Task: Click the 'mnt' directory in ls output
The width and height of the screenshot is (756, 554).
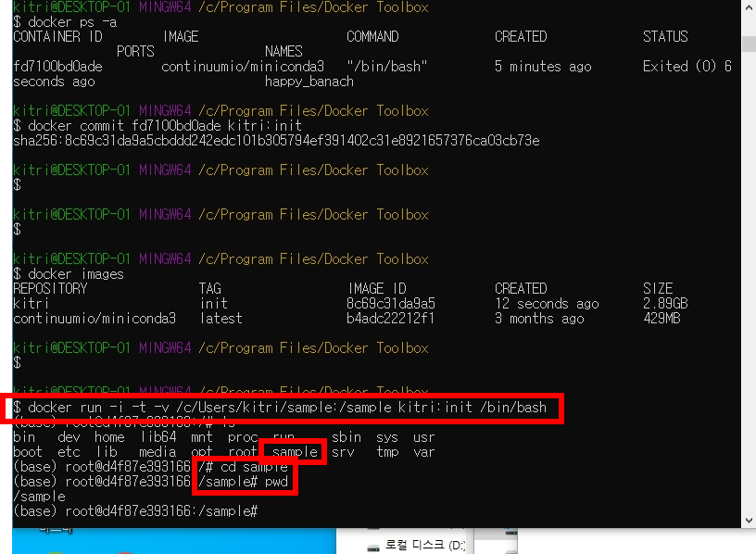Action: (x=202, y=437)
